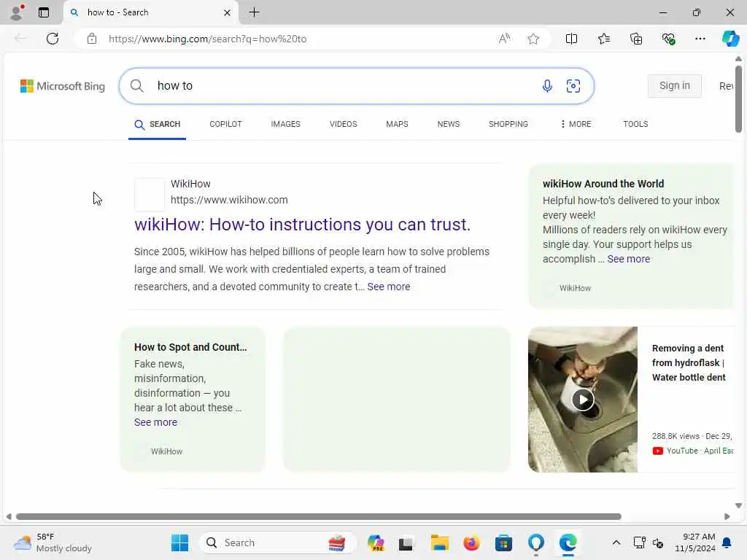
Task: Open 'wikiHow: How-to instructions you can trust.'
Action: click(302, 225)
